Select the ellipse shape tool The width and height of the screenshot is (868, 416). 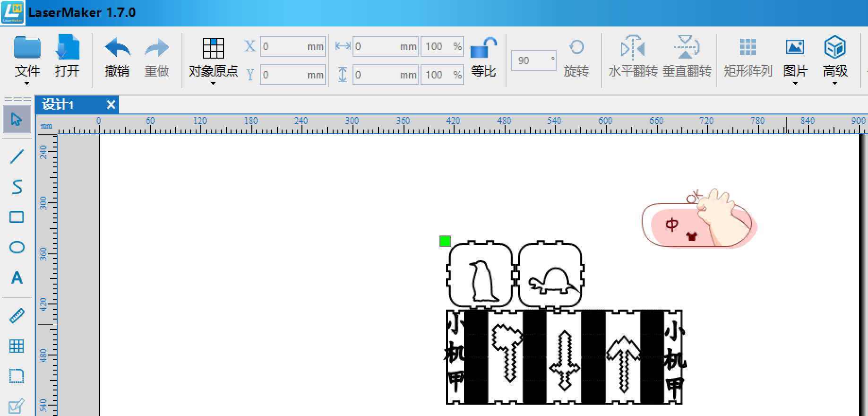tap(17, 247)
